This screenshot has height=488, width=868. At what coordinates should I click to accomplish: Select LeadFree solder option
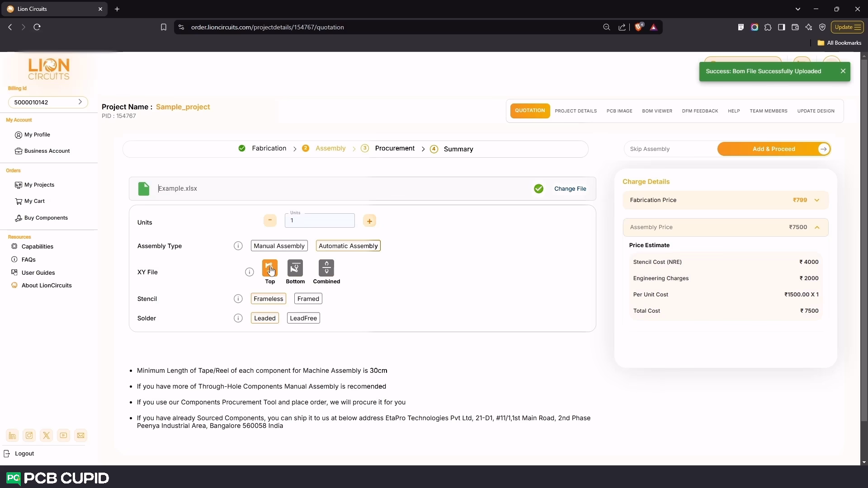303,318
